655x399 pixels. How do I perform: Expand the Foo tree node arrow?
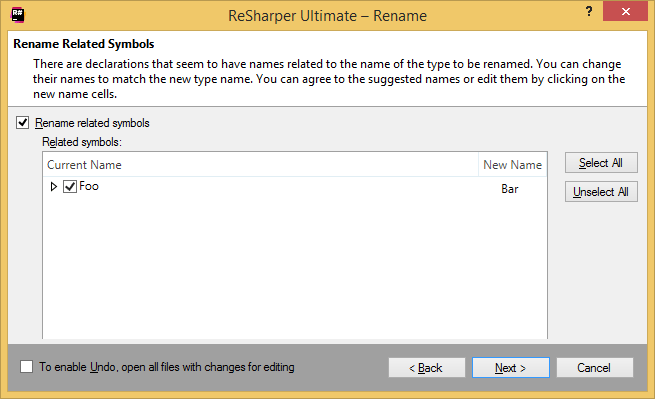[53, 186]
